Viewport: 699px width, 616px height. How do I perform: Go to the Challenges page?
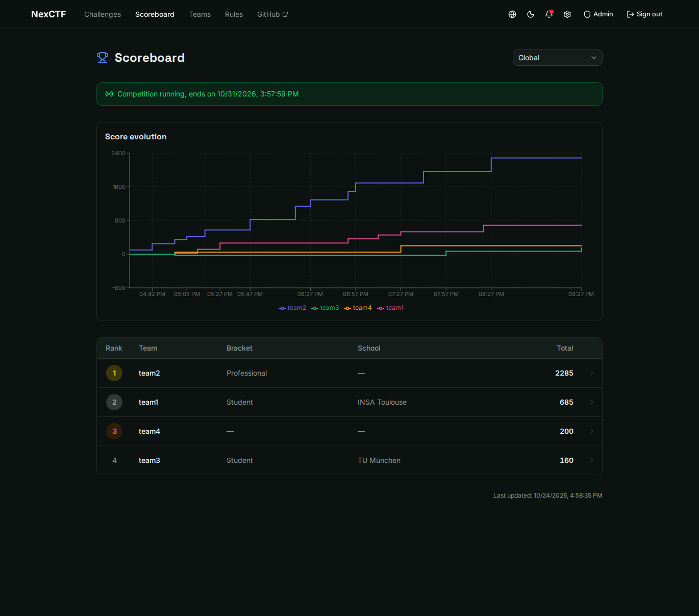point(103,14)
